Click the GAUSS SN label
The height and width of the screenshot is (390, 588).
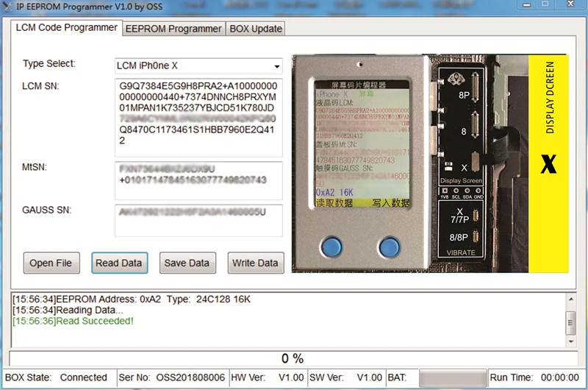click(46, 210)
